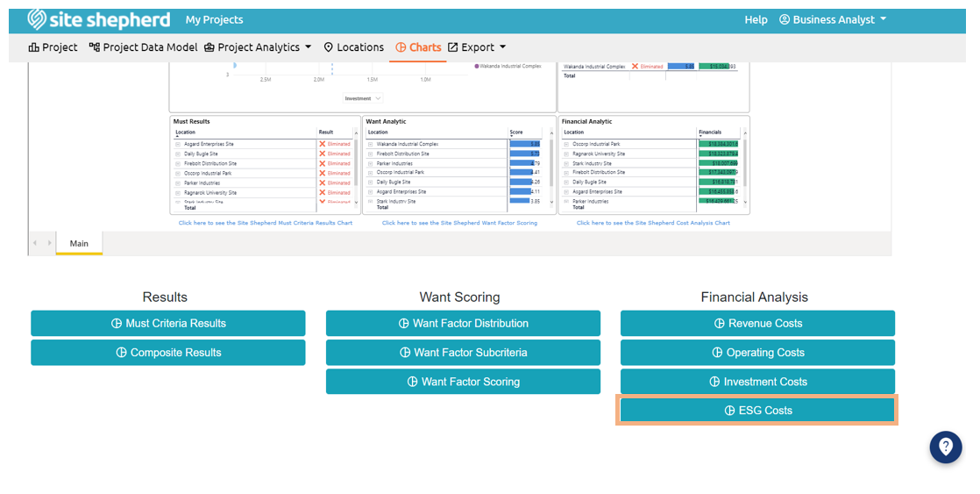Select the Charts nav tab
980x494 pixels.
pyautogui.click(x=418, y=47)
